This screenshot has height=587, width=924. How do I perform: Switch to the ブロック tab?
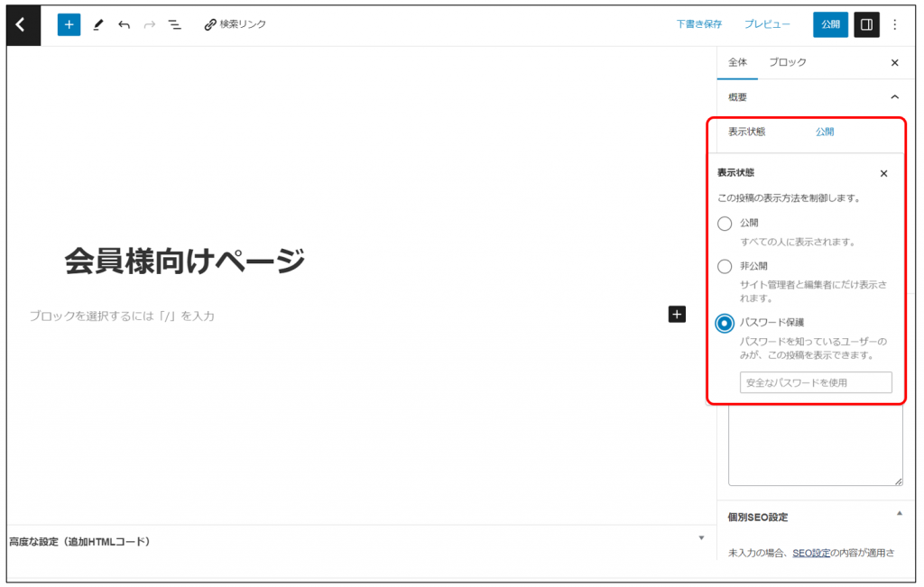pyautogui.click(x=787, y=63)
